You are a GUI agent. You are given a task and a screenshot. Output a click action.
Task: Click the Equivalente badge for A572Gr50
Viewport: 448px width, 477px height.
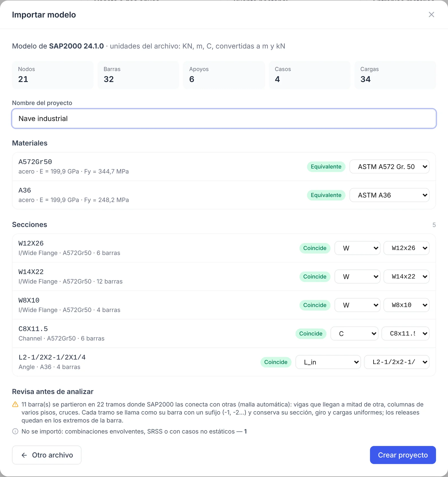[x=326, y=167]
